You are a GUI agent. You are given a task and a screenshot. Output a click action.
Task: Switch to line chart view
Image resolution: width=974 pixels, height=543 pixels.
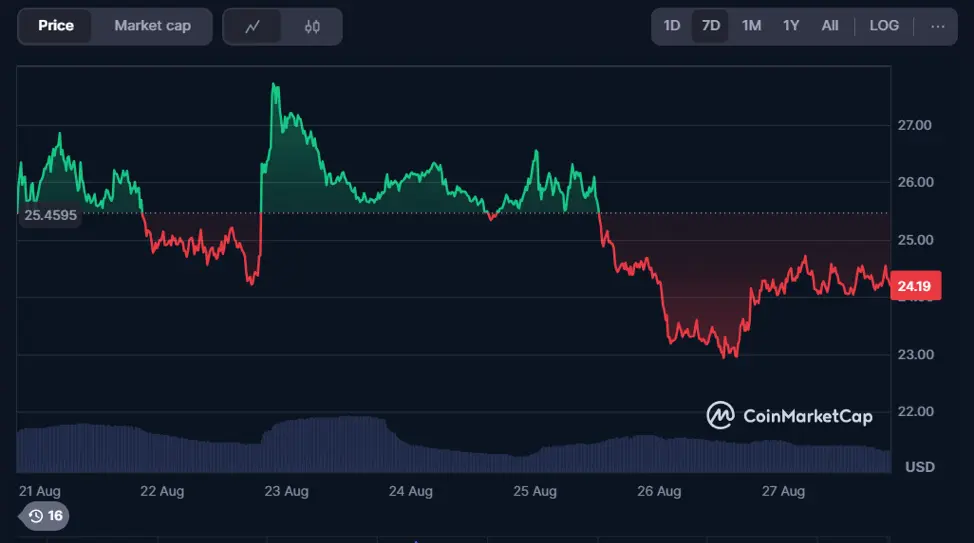click(252, 27)
